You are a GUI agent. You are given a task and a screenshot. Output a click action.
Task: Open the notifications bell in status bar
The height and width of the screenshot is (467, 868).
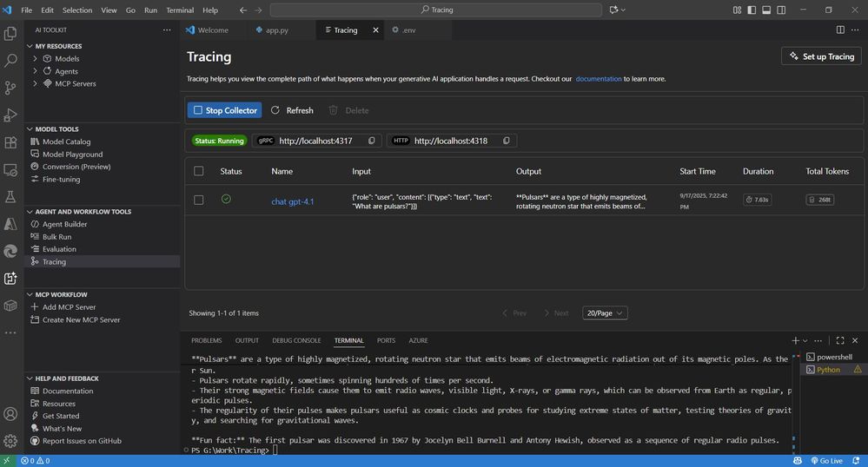(x=856, y=460)
